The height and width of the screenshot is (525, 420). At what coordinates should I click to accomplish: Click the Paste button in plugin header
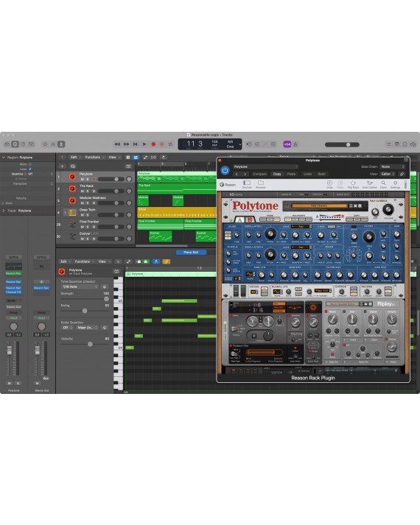[x=291, y=174]
